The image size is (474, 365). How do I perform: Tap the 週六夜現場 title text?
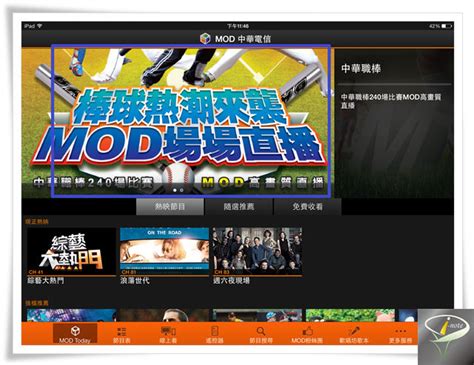pyautogui.click(x=231, y=281)
